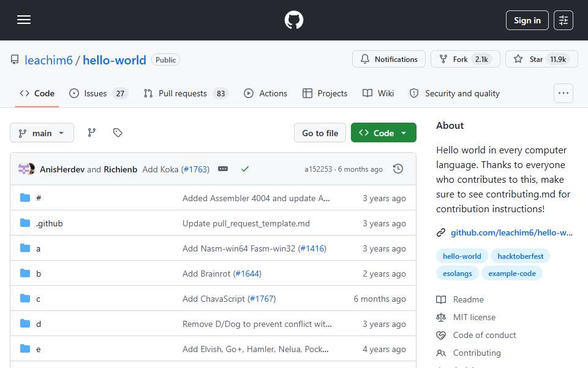The height and width of the screenshot is (368, 588).
Task: Open the folder named a
Action: tap(38, 248)
